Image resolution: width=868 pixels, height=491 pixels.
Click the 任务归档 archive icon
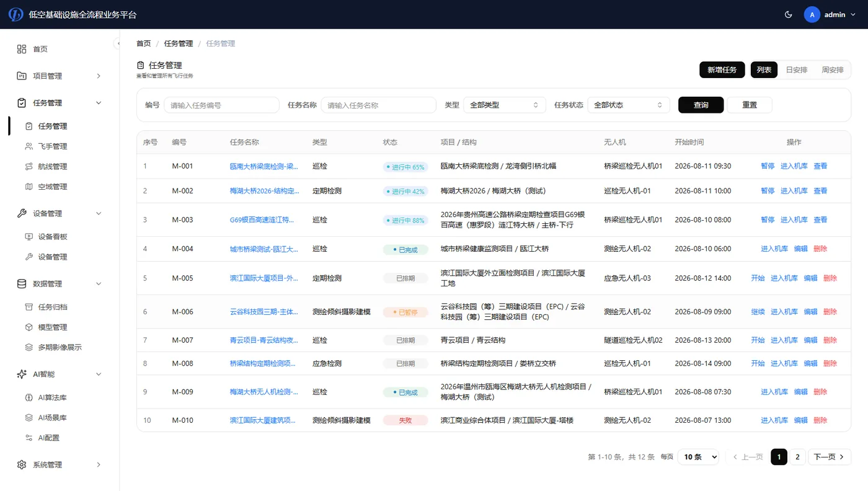point(29,307)
